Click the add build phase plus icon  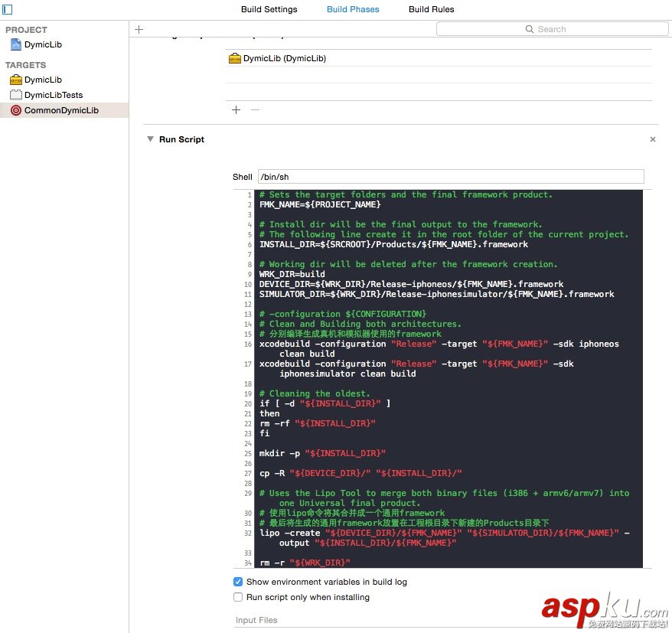tap(139, 29)
